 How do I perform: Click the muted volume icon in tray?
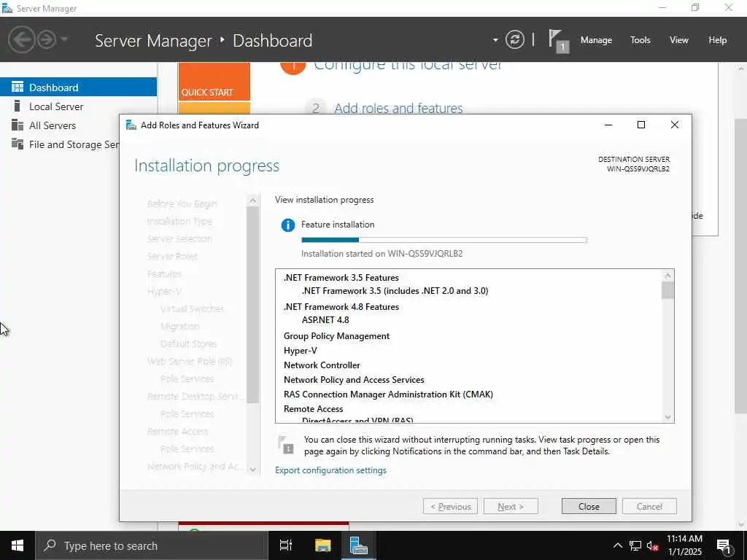click(x=653, y=545)
